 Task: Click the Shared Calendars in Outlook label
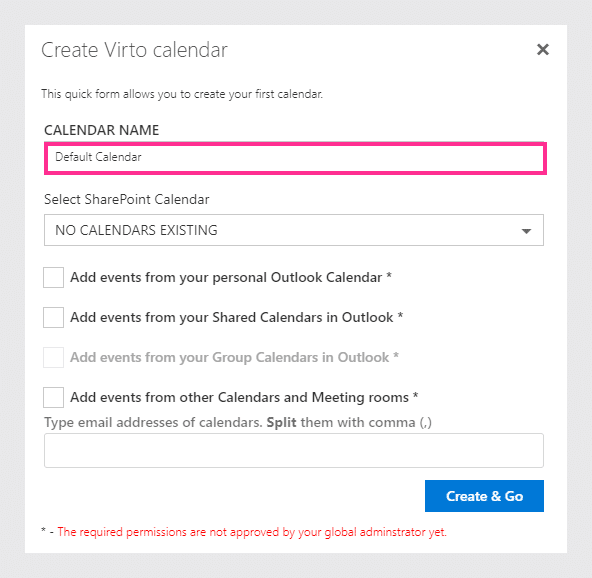236,318
